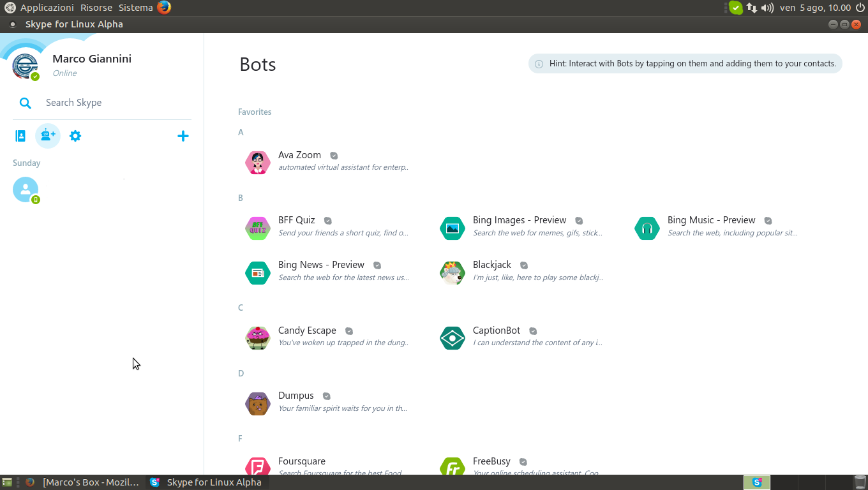868x490 pixels.
Task: Click the Candy Escape bot name
Action: (x=307, y=330)
